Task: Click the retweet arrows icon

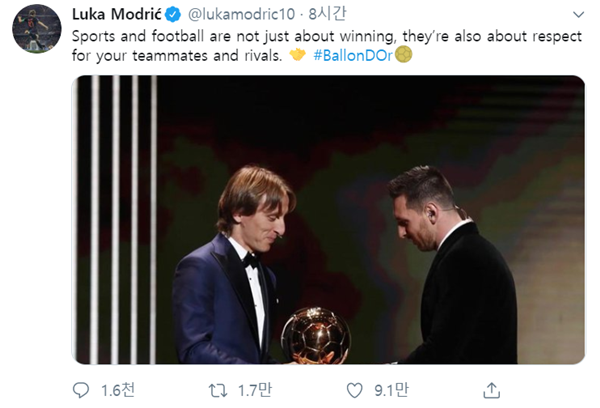Action: tap(218, 391)
